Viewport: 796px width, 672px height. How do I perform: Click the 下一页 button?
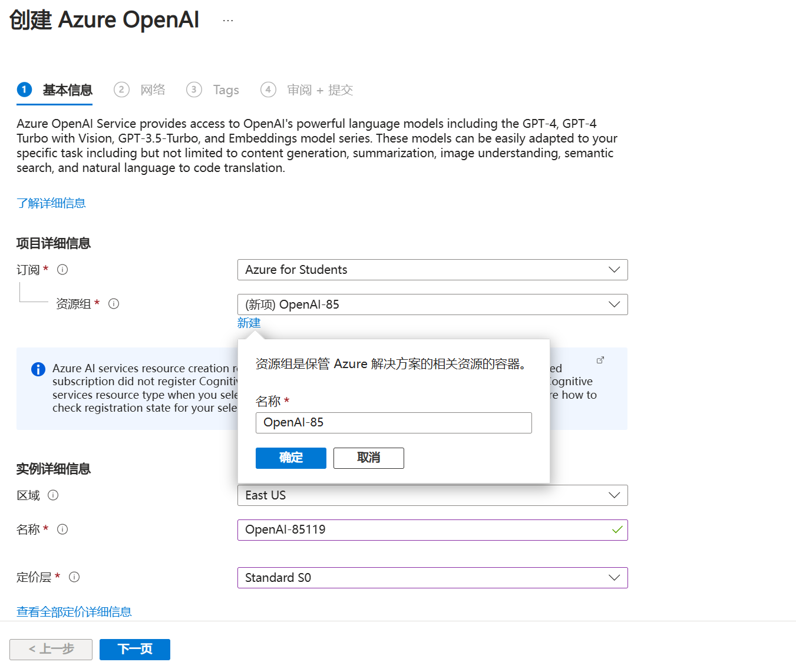[x=135, y=650]
